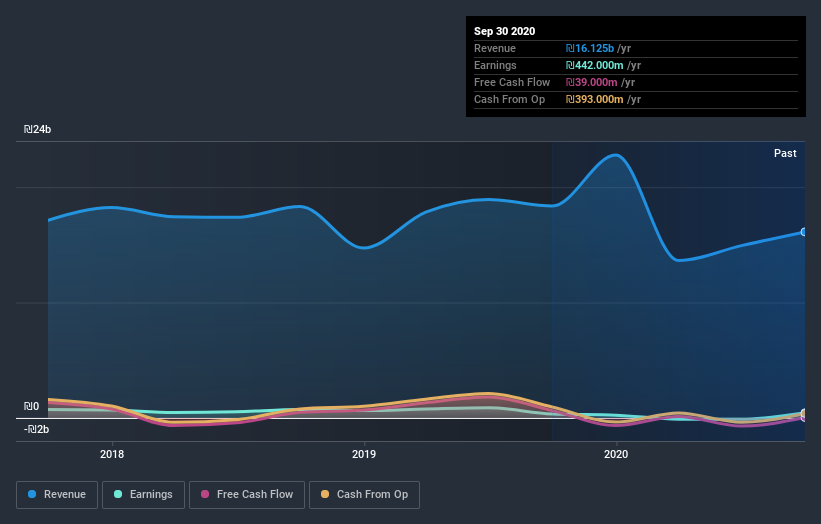Click the Free Cash Flow label in tooltip
This screenshot has height=524, width=821.
tap(512, 82)
